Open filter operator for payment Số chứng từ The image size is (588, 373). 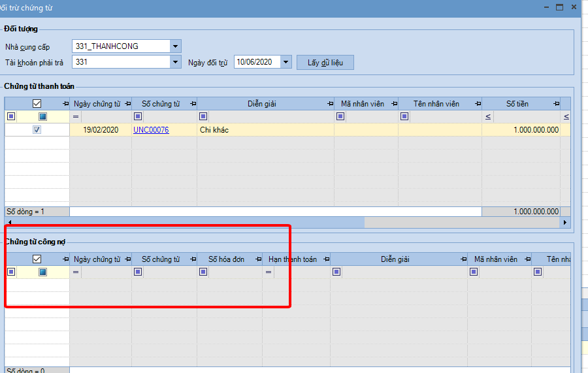[x=138, y=116]
